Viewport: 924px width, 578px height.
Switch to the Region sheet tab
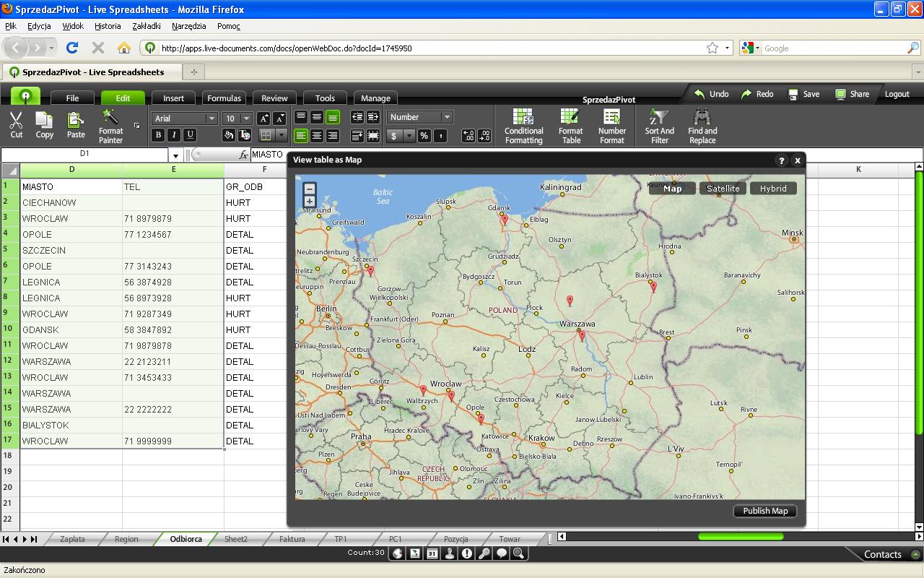pyautogui.click(x=126, y=539)
